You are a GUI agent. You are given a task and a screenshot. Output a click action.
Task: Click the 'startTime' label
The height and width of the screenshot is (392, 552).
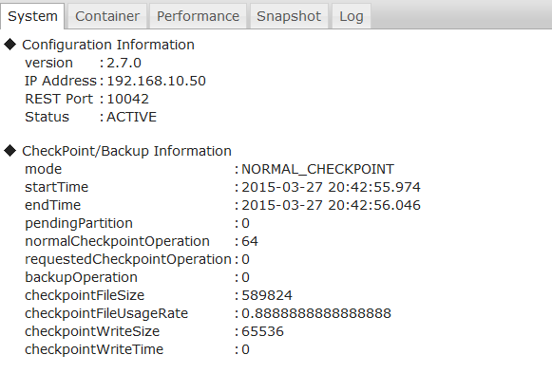click(x=57, y=187)
